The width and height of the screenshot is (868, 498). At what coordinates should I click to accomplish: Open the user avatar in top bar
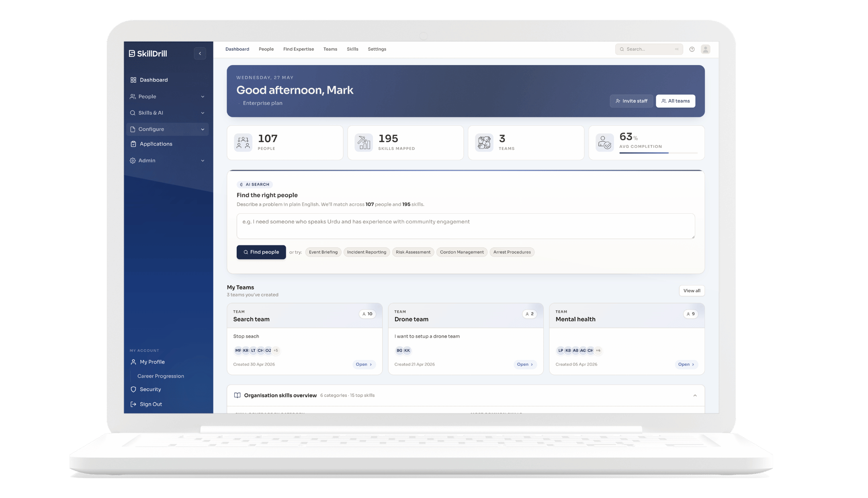coord(705,49)
